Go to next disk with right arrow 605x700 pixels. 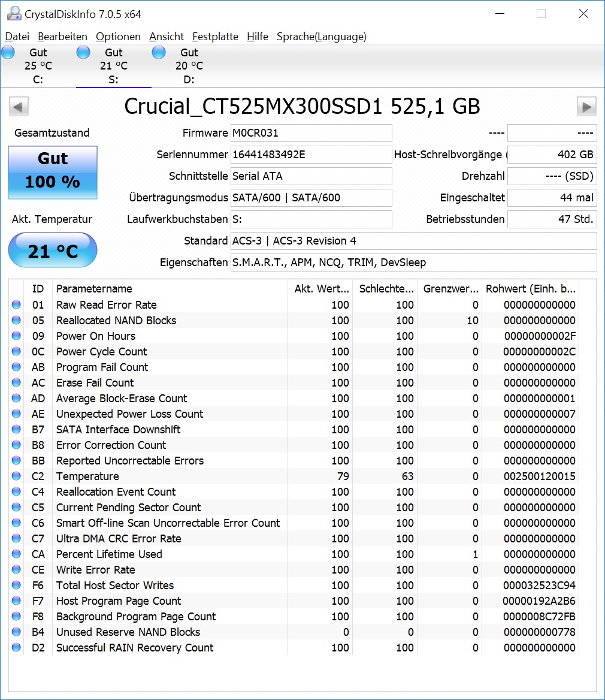tap(586, 107)
